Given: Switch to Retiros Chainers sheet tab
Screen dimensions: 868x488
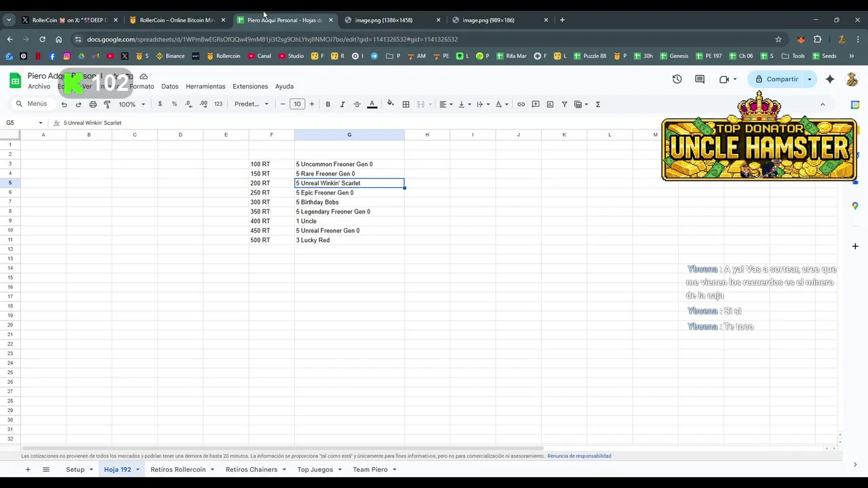Looking at the screenshot, I should (252, 470).
